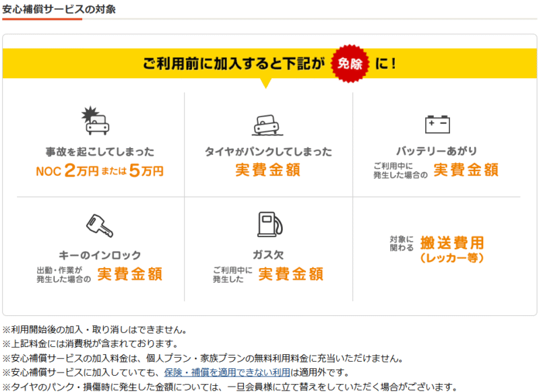Click （レッカー等） text
Screen dimensions: 539x392
coord(452,258)
